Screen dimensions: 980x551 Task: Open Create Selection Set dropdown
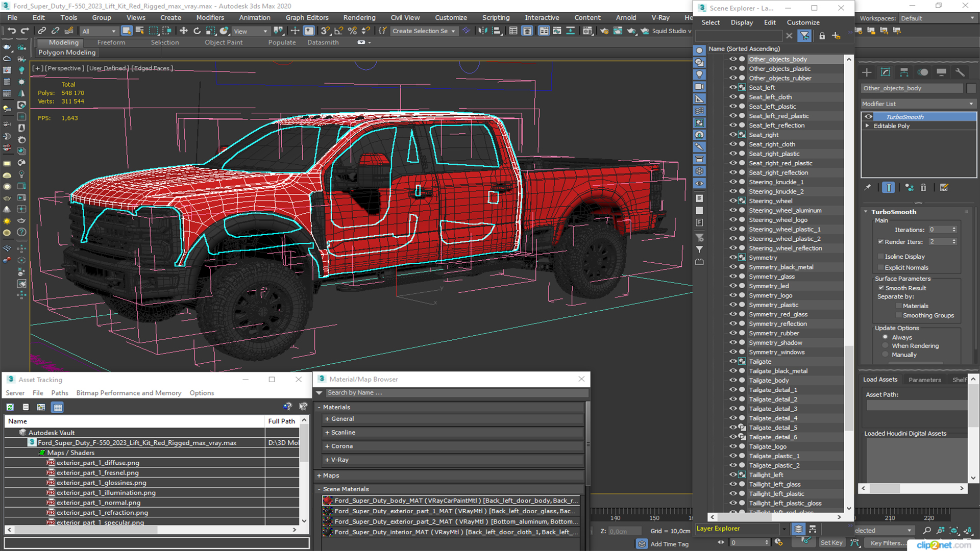pos(424,31)
